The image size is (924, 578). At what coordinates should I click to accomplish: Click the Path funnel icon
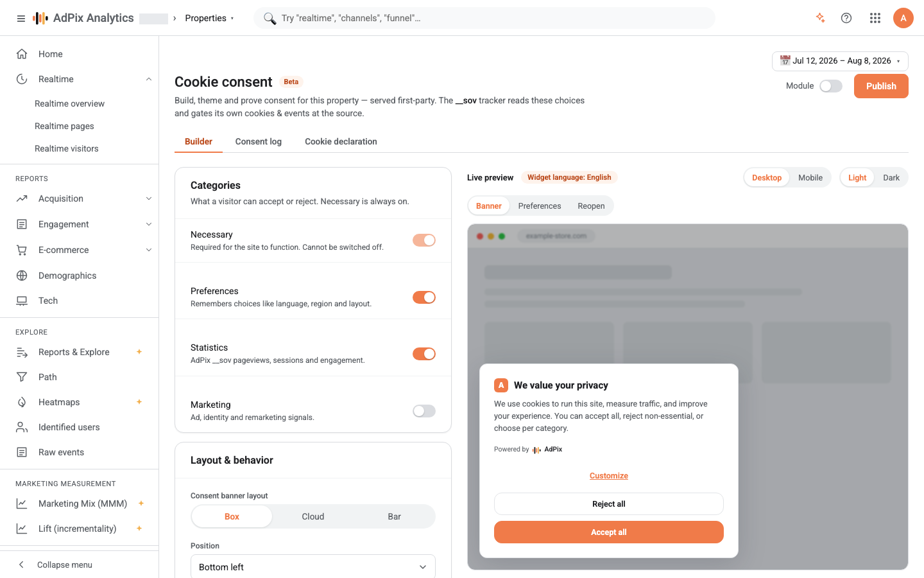coord(22,377)
